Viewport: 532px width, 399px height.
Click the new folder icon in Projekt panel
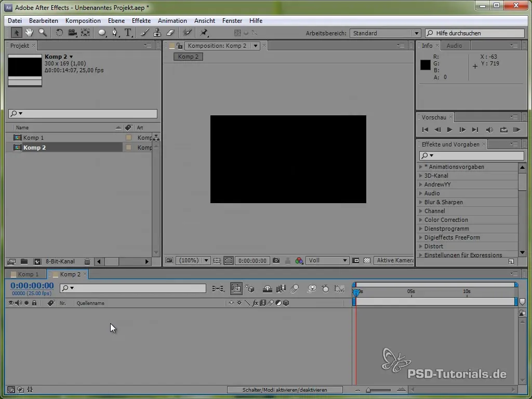point(24,262)
